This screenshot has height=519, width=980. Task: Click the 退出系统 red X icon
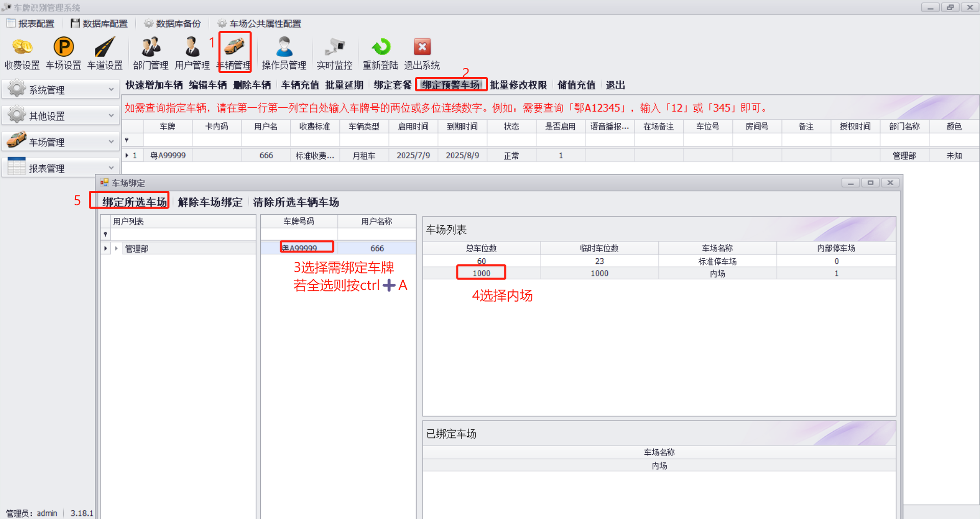(x=422, y=47)
